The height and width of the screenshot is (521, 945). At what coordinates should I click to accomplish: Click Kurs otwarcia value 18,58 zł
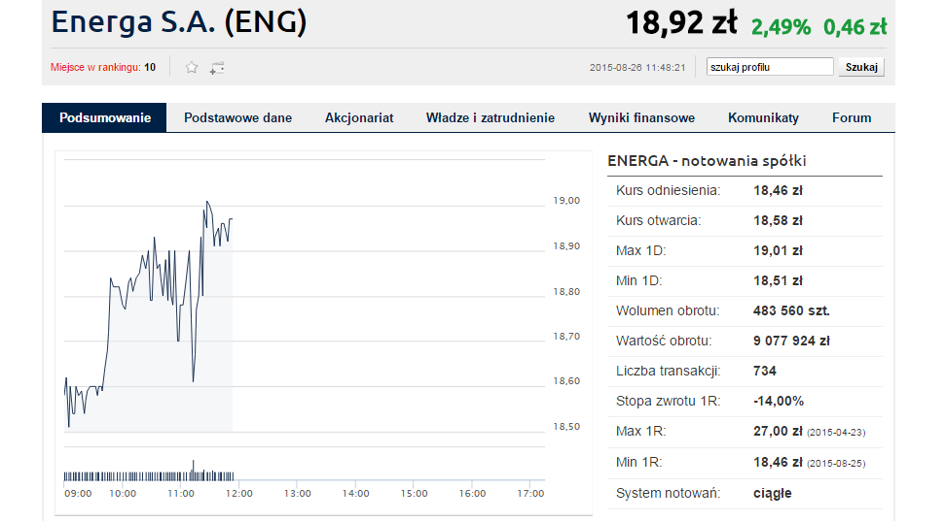click(x=778, y=221)
